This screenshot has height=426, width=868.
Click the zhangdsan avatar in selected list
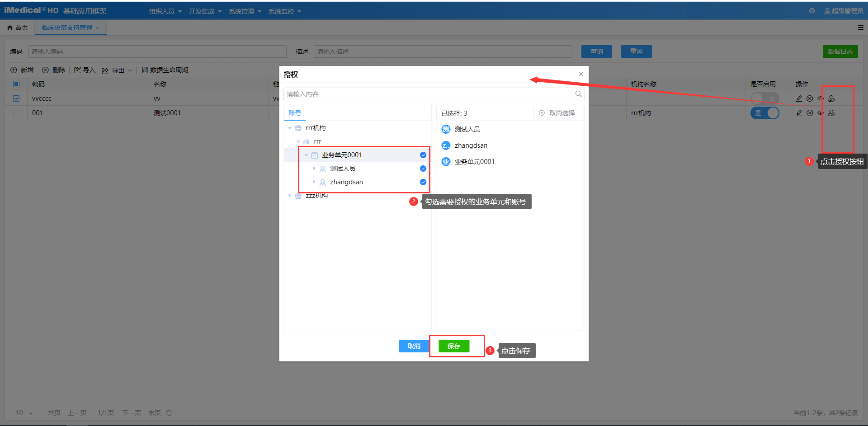446,145
